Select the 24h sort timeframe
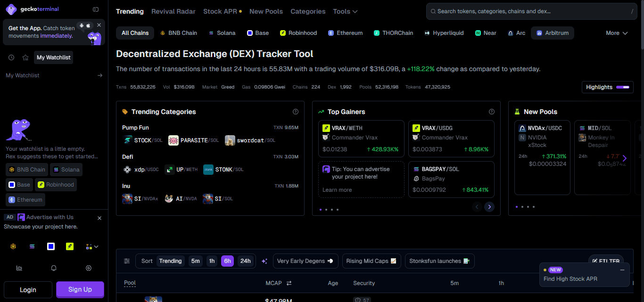 point(245,261)
